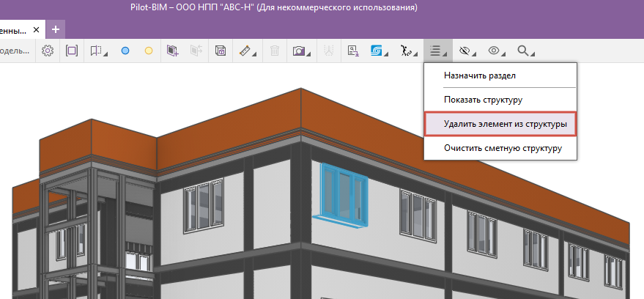The image size is (644, 299).
Task: Open the blue ABC estimate icon dropdown
Action: pos(379,51)
